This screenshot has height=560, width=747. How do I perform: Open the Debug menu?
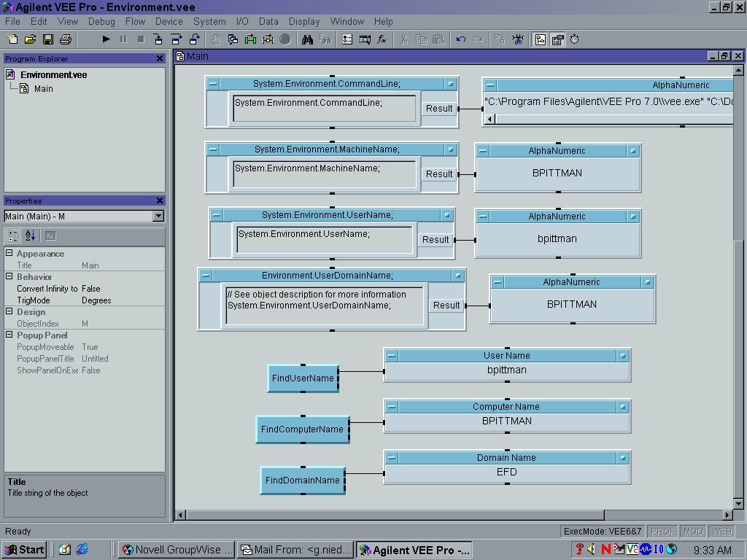[101, 21]
